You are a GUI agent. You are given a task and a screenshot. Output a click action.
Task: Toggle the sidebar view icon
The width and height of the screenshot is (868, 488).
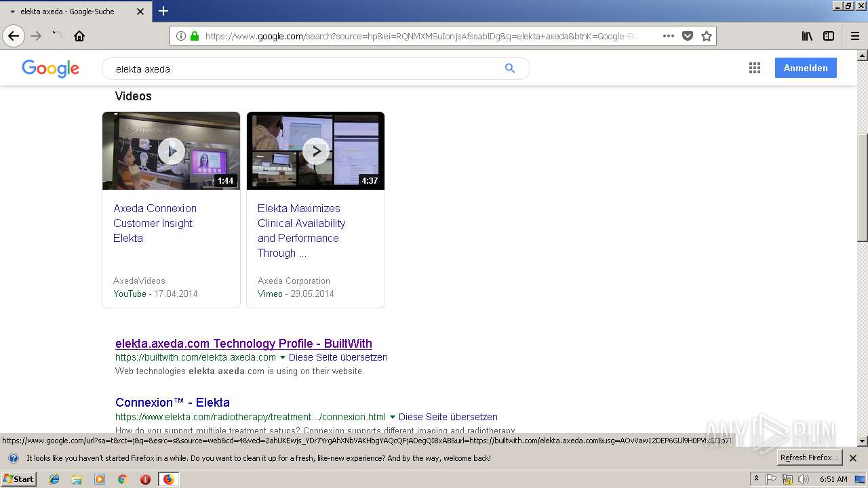point(829,36)
